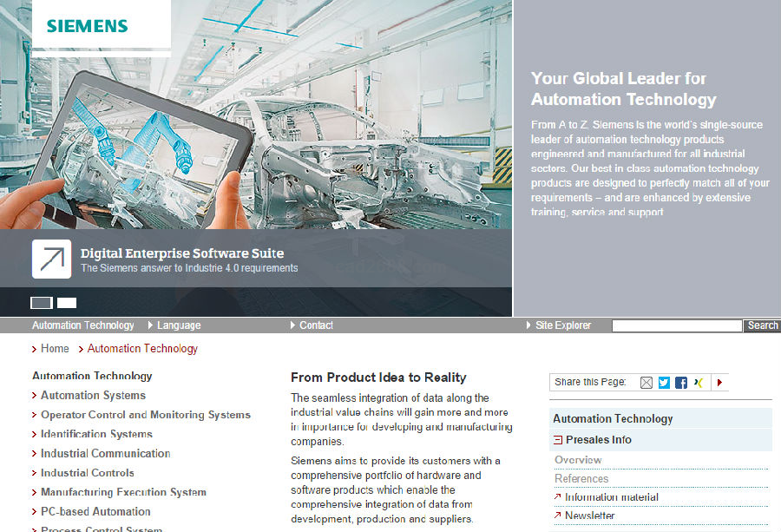Open Automation Technology in the gray navigation bar

(x=83, y=325)
